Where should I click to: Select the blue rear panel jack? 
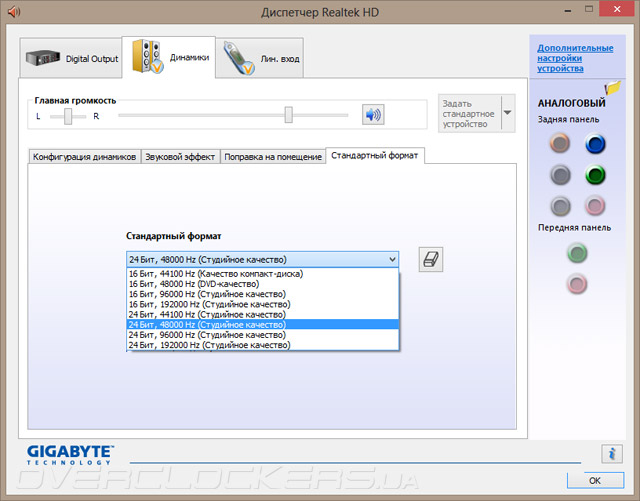click(595, 144)
